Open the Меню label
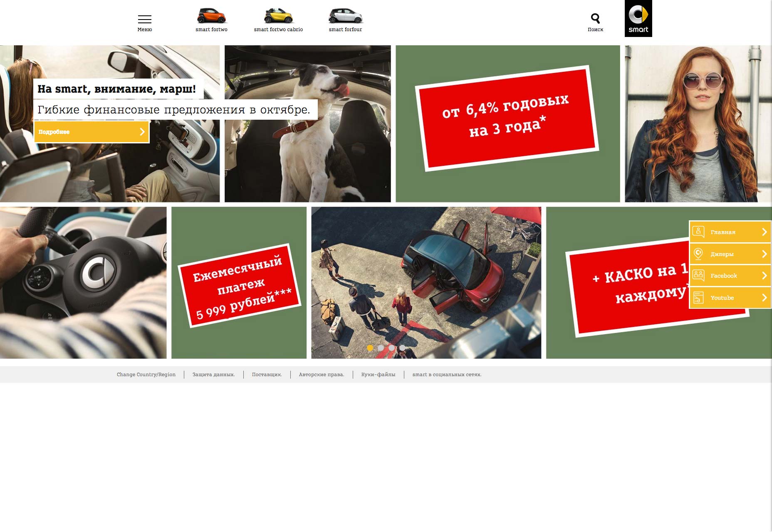 click(x=145, y=30)
